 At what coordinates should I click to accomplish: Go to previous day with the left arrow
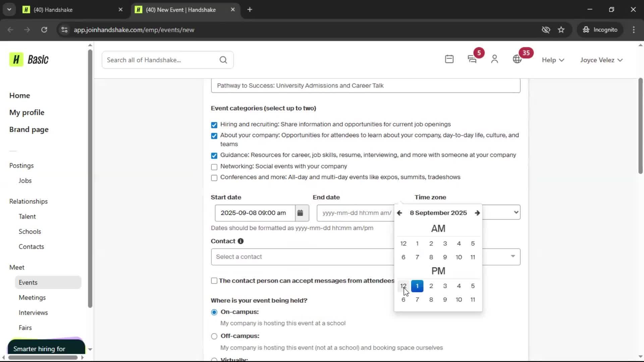[399, 213]
